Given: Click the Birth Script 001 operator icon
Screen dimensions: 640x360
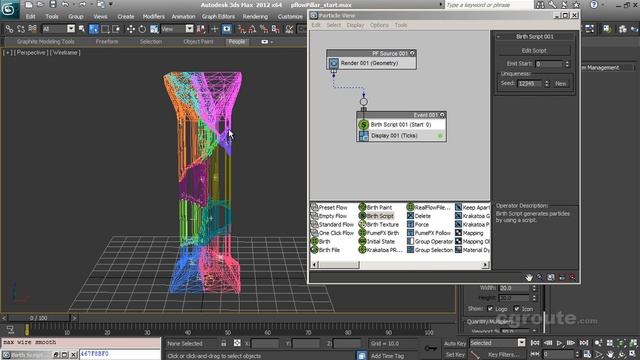Looking at the screenshot, I should click(363, 124).
